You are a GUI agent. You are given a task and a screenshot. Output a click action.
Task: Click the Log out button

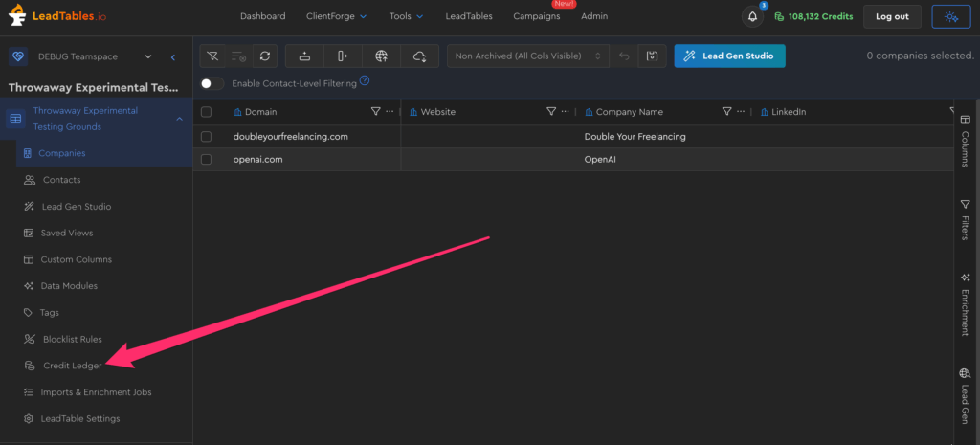click(892, 16)
